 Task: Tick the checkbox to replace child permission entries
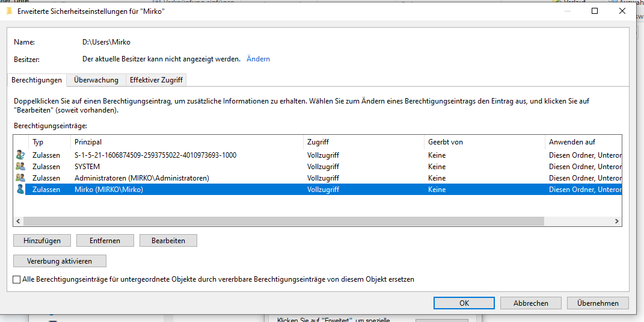tap(16, 280)
